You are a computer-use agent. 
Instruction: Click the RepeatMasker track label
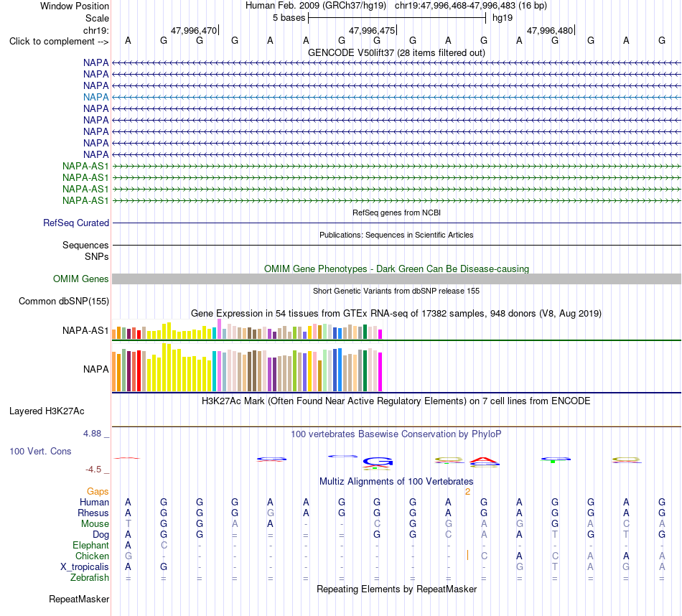pos(79,599)
